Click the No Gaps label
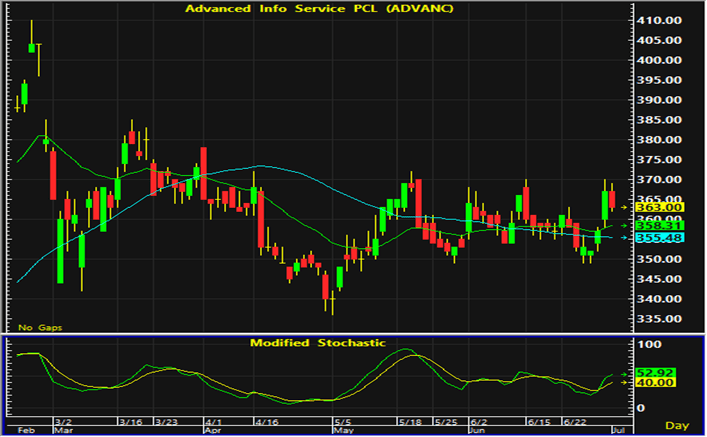 tap(40, 327)
